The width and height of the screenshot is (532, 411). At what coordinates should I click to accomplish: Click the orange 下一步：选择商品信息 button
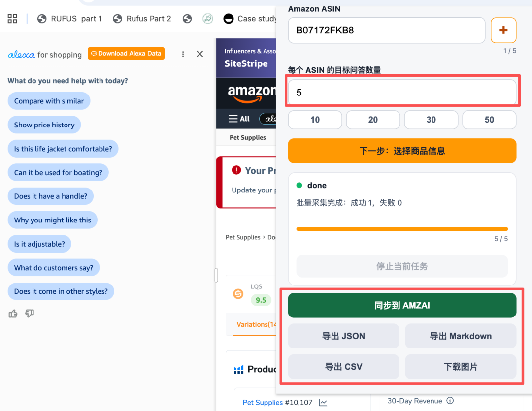(402, 151)
